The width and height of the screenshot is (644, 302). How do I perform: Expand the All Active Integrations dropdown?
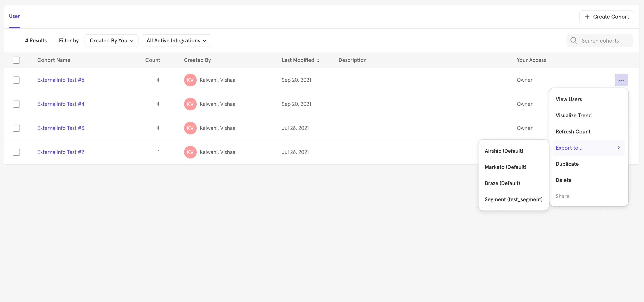pos(176,40)
